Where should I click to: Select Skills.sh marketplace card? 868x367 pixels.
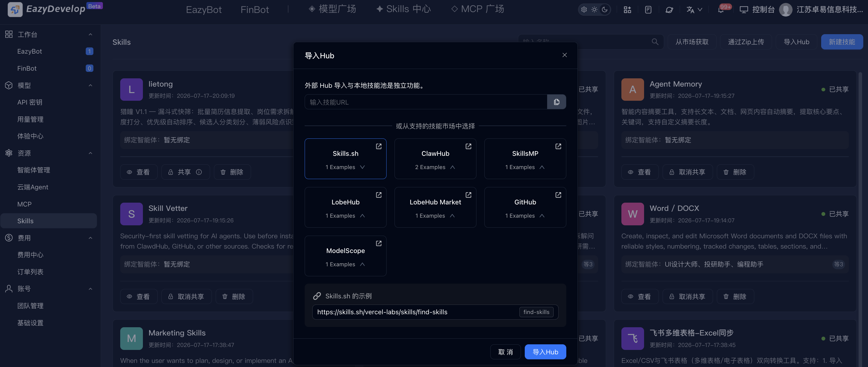345,158
